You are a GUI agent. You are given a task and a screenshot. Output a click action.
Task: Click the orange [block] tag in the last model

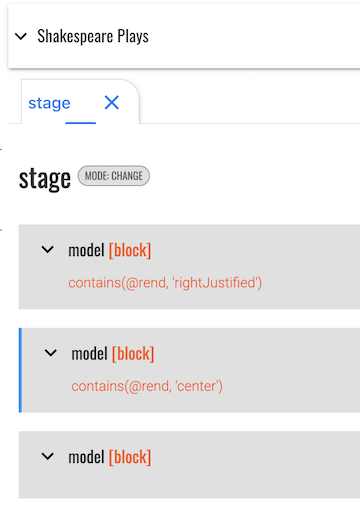pyautogui.click(x=130, y=457)
